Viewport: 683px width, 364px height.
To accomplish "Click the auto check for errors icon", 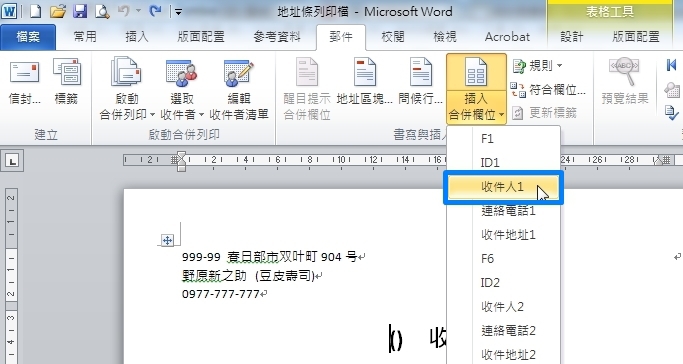I will [x=672, y=113].
